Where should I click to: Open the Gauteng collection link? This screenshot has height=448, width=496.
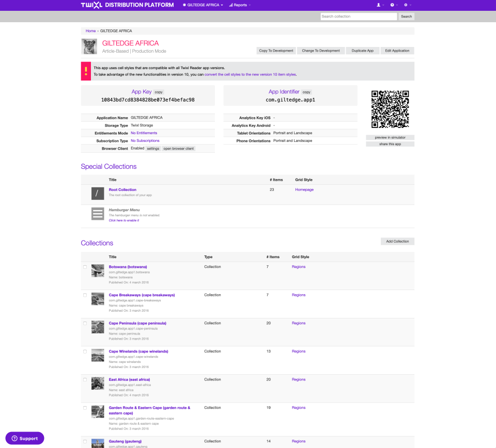[125, 441]
